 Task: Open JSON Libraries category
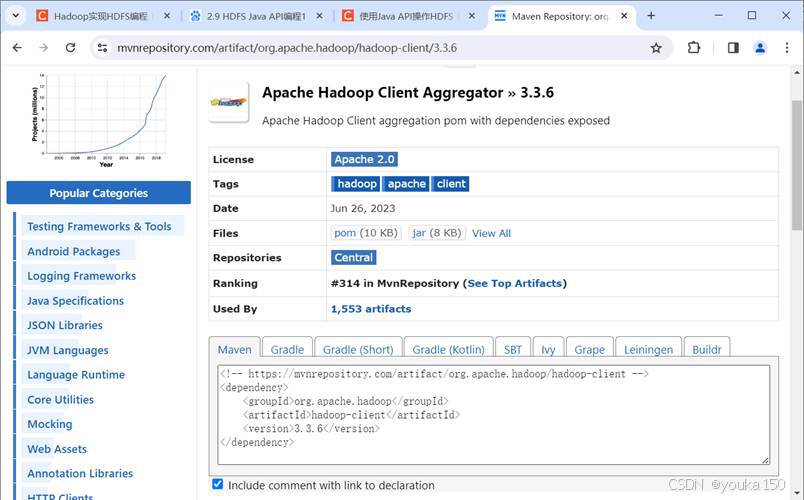coord(65,325)
